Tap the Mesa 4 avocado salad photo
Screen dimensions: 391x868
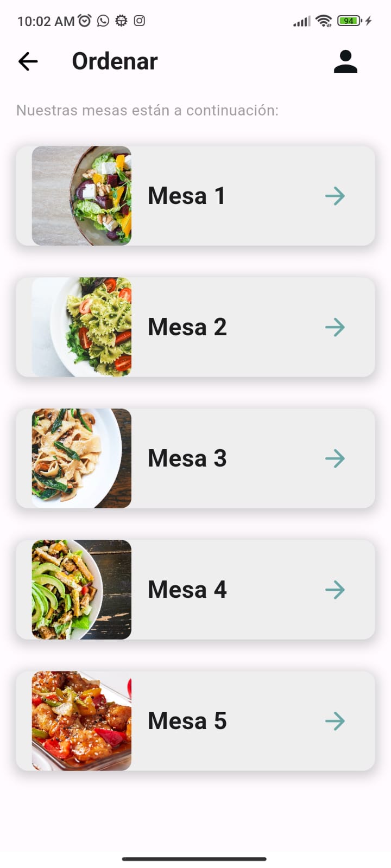click(x=81, y=590)
